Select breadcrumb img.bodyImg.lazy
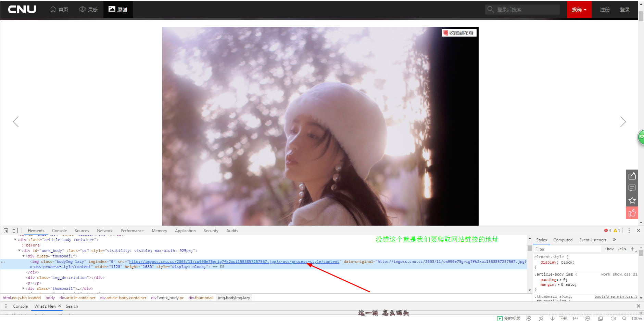 (x=234, y=298)
